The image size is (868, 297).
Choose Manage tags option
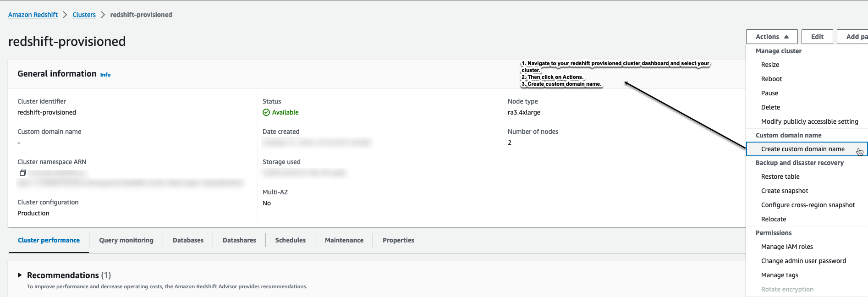tap(780, 275)
